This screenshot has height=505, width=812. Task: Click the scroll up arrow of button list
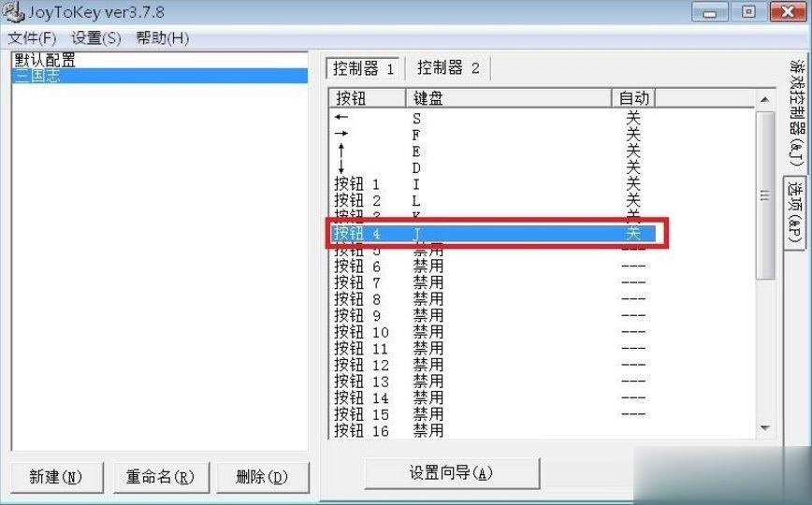[x=765, y=99]
